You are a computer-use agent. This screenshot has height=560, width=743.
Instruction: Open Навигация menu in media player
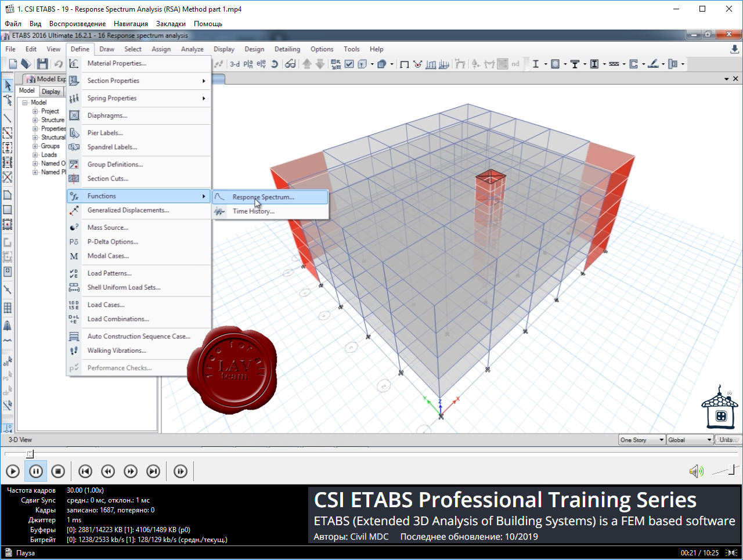[131, 24]
